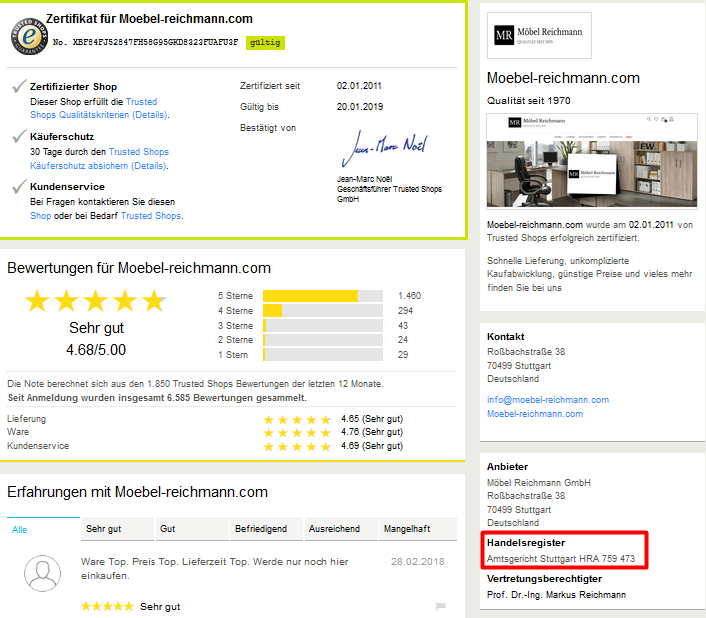Image resolution: width=706 pixels, height=618 pixels.
Task: Select the Befriedigend reviews tab
Action: [x=267, y=529]
